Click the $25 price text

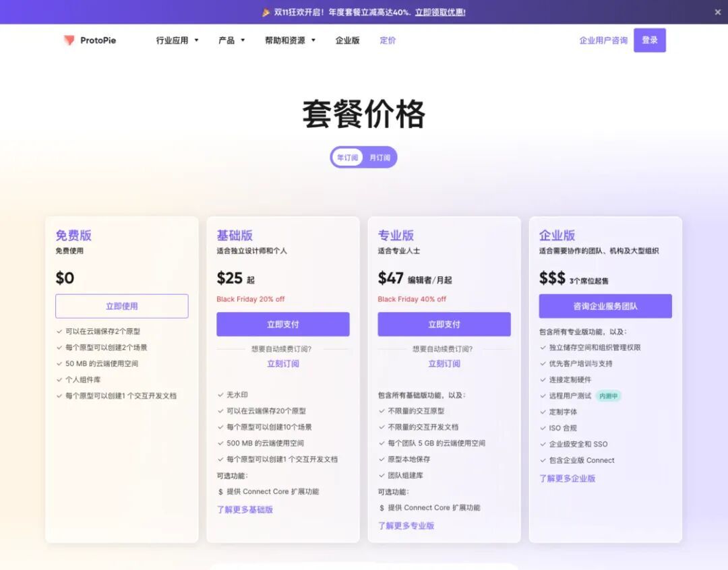pyautogui.click(x=229, y=278)
